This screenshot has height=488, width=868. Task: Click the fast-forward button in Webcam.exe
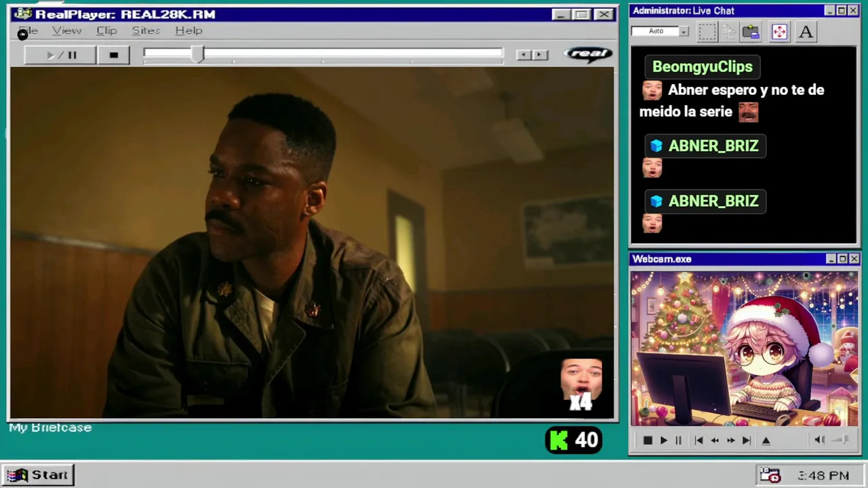click(730, 441)
